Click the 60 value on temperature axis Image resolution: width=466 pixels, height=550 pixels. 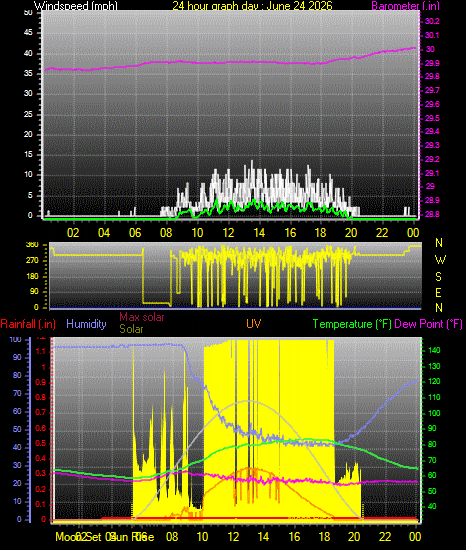pyautogui.click(x=432, y=475)
